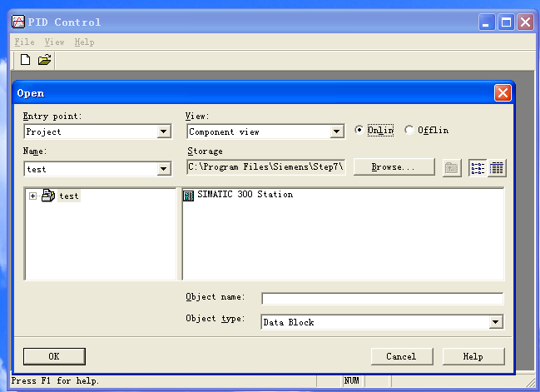Select the SIMATIC 300 Station icon
Viewport: 540px width, 392px height.
[188, 196]
